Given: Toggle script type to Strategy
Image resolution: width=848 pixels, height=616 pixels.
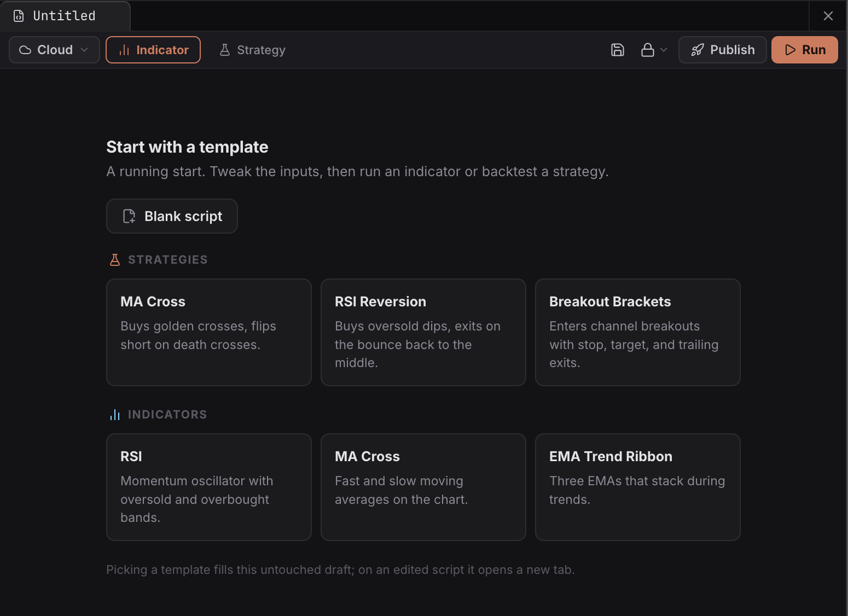Looking at the screenshot, I should point(253,50).
